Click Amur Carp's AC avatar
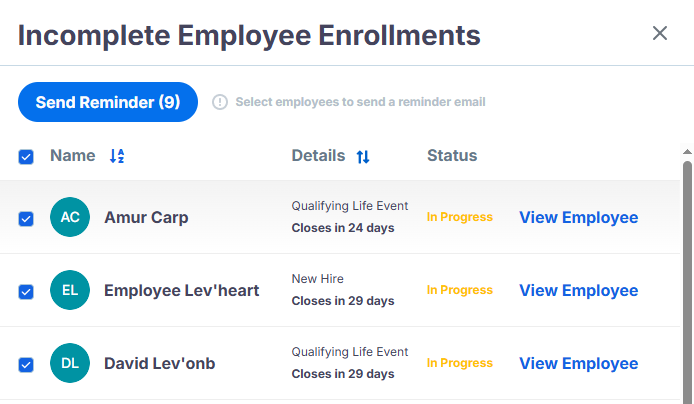 coord(70,217)
